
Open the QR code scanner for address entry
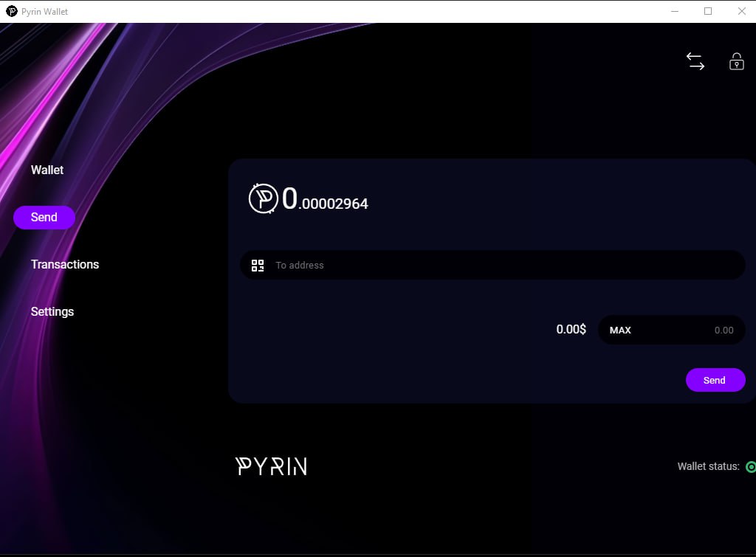258,265
